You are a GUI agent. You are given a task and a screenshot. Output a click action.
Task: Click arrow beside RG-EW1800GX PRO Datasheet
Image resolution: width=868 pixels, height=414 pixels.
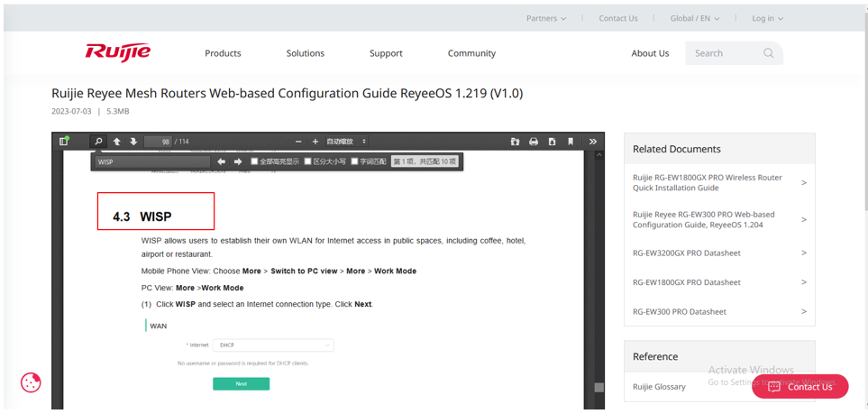pyautogui.click(x=804, y=282)
